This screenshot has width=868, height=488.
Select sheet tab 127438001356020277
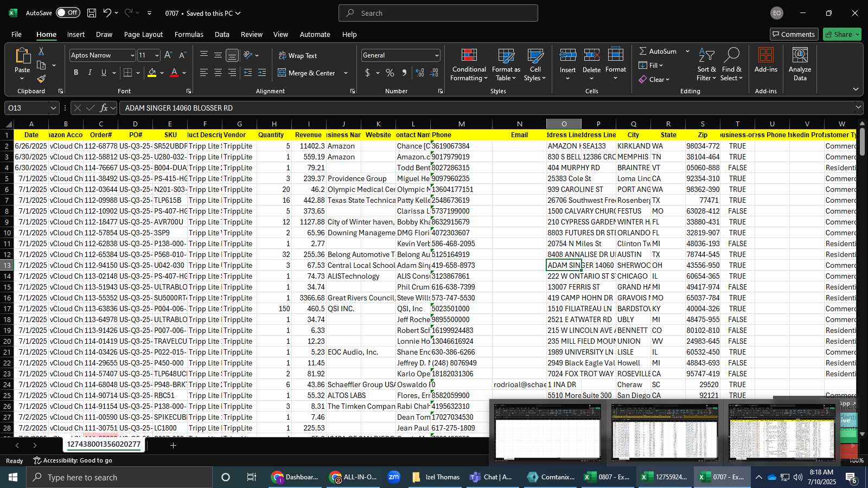click(104, 444)
